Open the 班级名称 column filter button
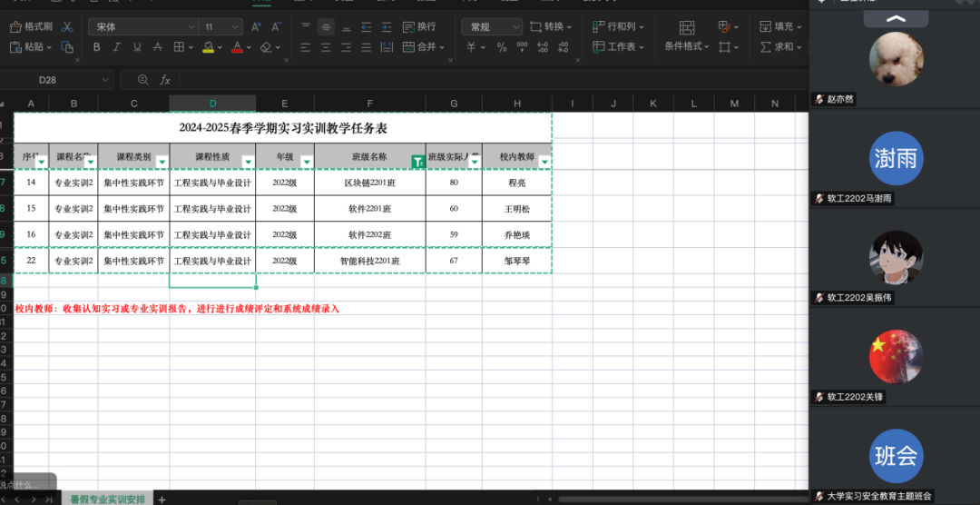Image resolution: width=980 pixels, height=505 pixels. coord(418,162)
